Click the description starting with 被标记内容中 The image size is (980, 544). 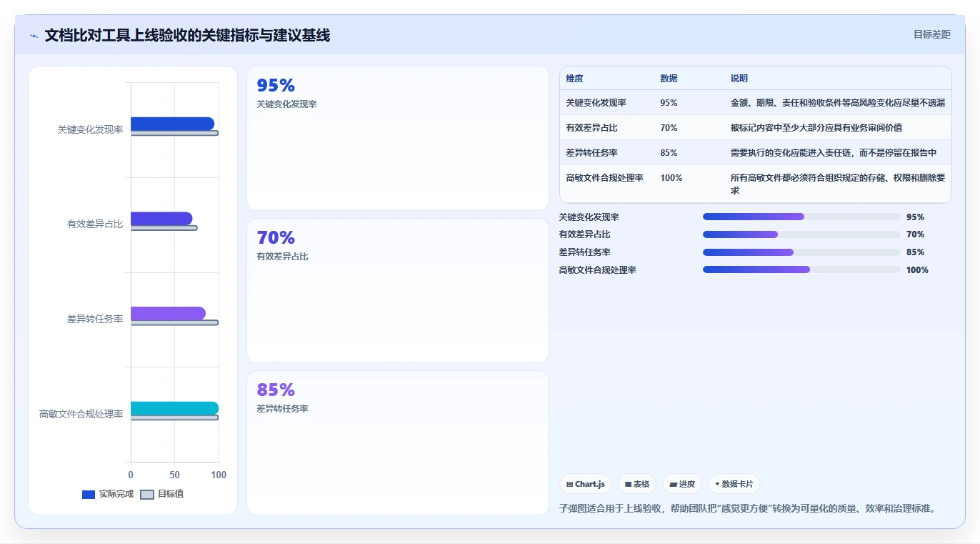click(816, 128)
